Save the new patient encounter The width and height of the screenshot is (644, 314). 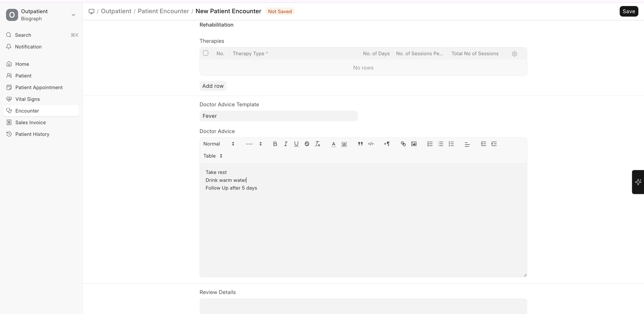pos(629,11)
